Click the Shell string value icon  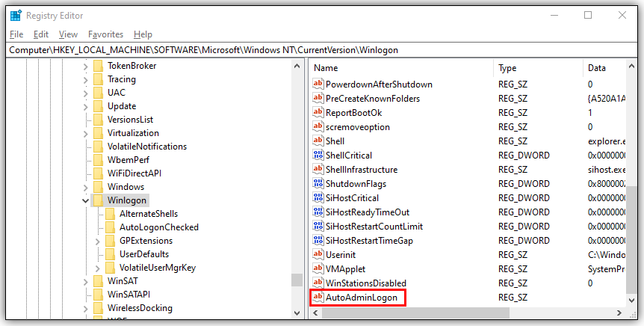pyautogui.click(x=318, y=141)
